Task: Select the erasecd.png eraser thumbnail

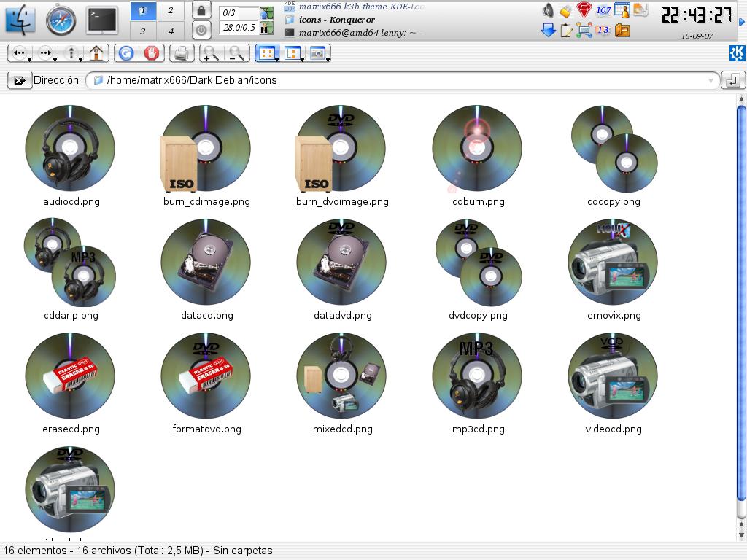Action: [x=70, y=376]
